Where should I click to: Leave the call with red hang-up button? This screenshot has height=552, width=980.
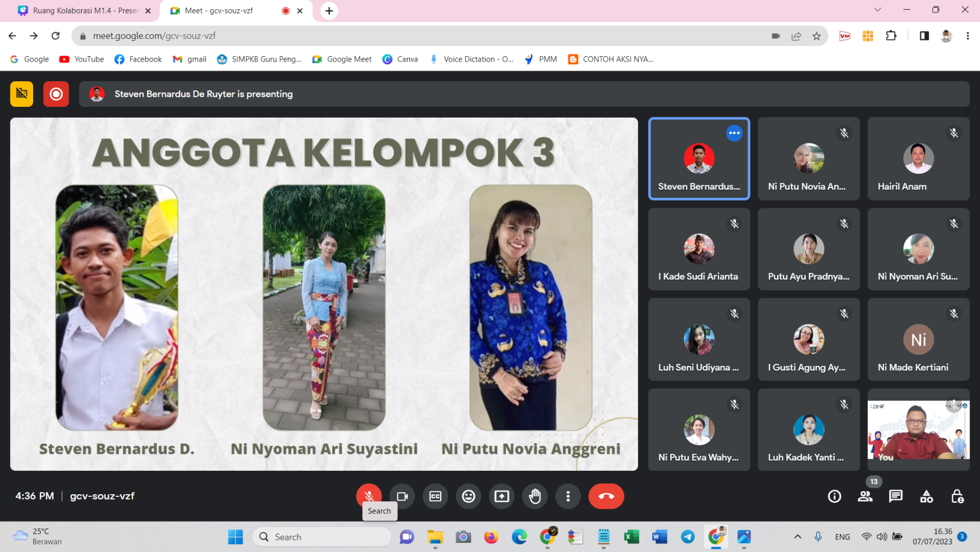606,496
